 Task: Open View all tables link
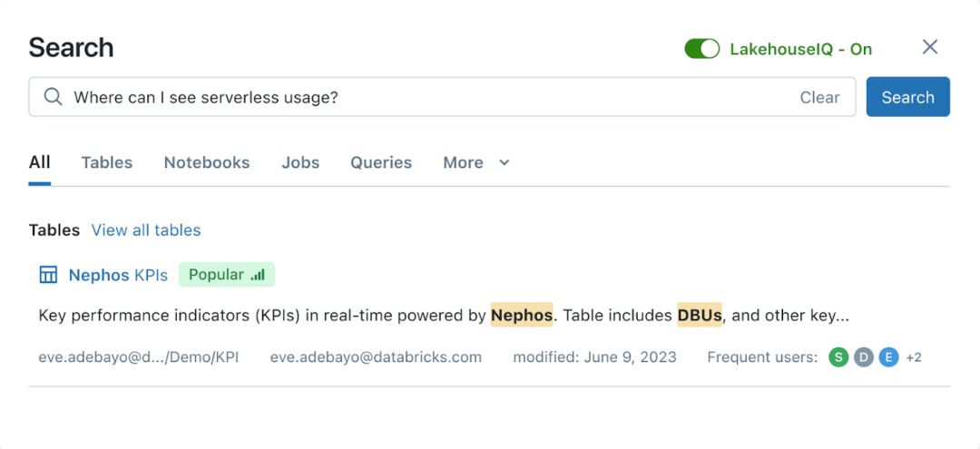(x=146, y=230)
